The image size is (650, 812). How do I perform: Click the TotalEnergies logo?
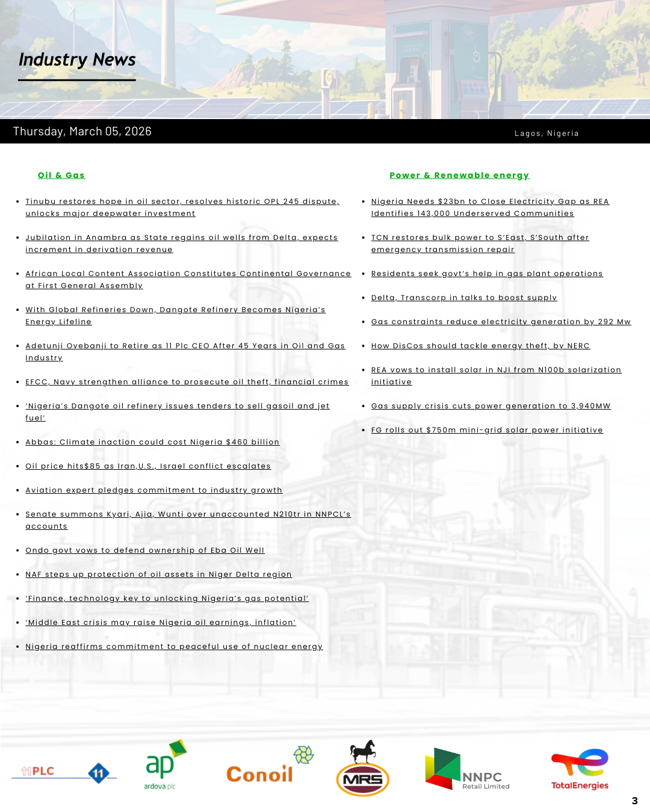point(580,770)
